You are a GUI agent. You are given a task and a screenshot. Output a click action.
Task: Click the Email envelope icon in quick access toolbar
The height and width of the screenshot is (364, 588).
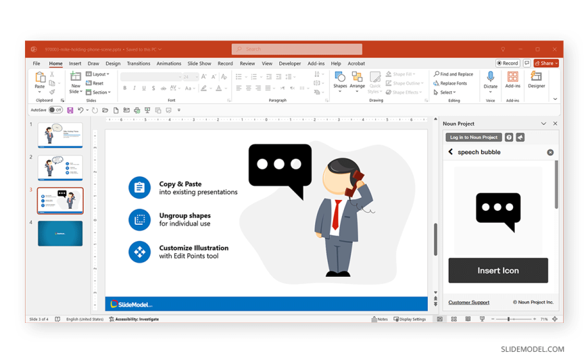126,110
